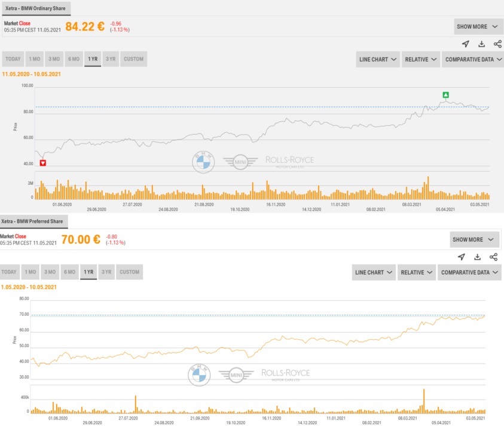Open the LINE CHART dropdown for the Ordinary Share
The width and height of the screenshot is (504, 426).
click(378, 59)
